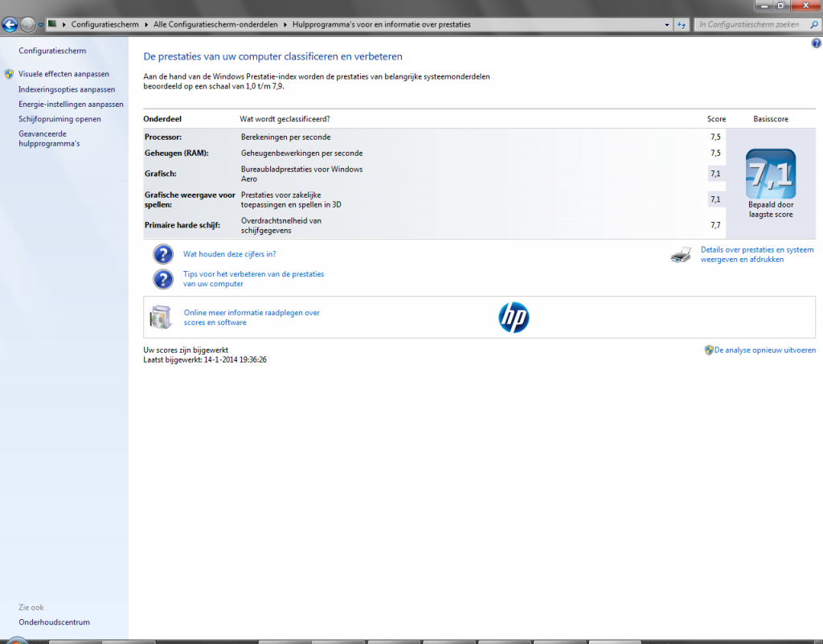This screenshot has height=644, width=823.
Task: Select the Configuratiescherm breadcrumb
Action: point(105,25)
